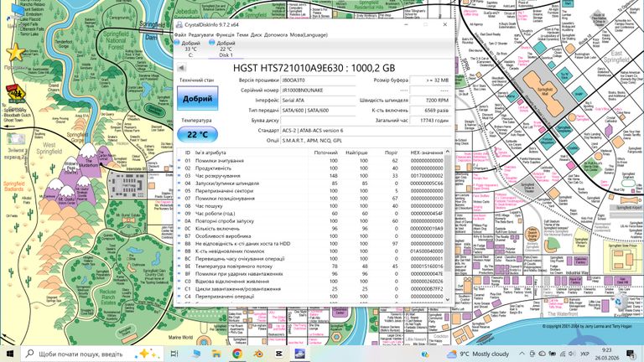Click the Windows Start button

[x=10, y=354]
